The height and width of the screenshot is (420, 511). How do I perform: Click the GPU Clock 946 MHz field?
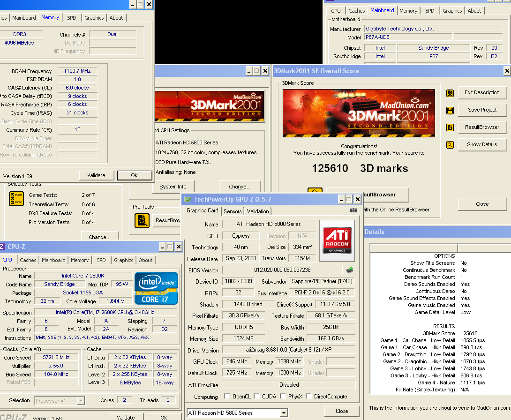(237, 361)
